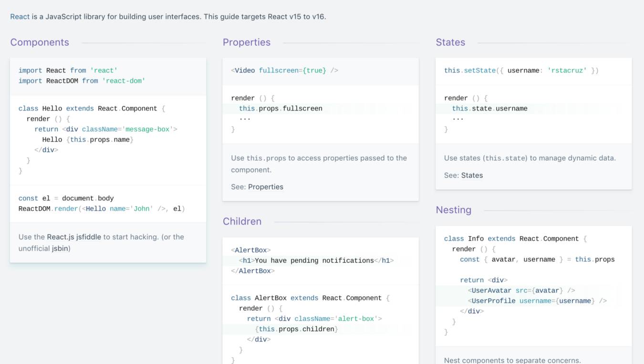Follow the States link after "See:"
Image resolution: width=644 pixels, height=364 pixels.
(x=472, y=176)
